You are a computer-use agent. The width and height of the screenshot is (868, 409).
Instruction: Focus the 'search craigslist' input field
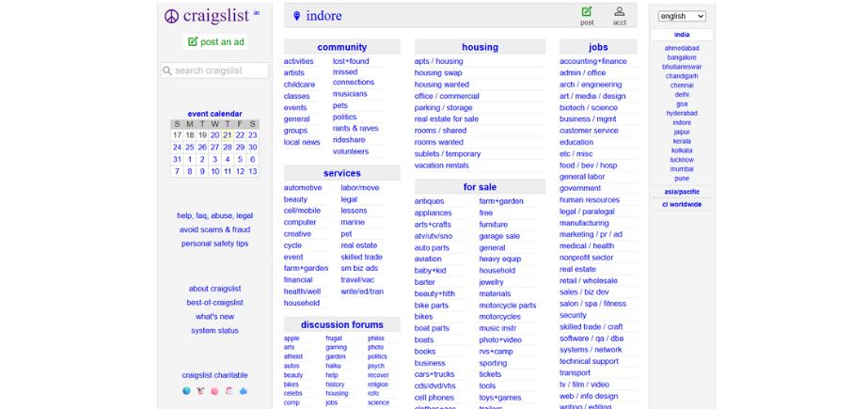[x=214, y=71]
